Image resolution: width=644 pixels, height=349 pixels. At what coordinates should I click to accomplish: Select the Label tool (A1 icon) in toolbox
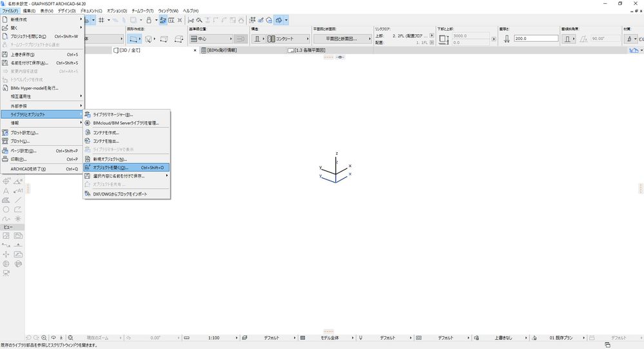point(18,191)
